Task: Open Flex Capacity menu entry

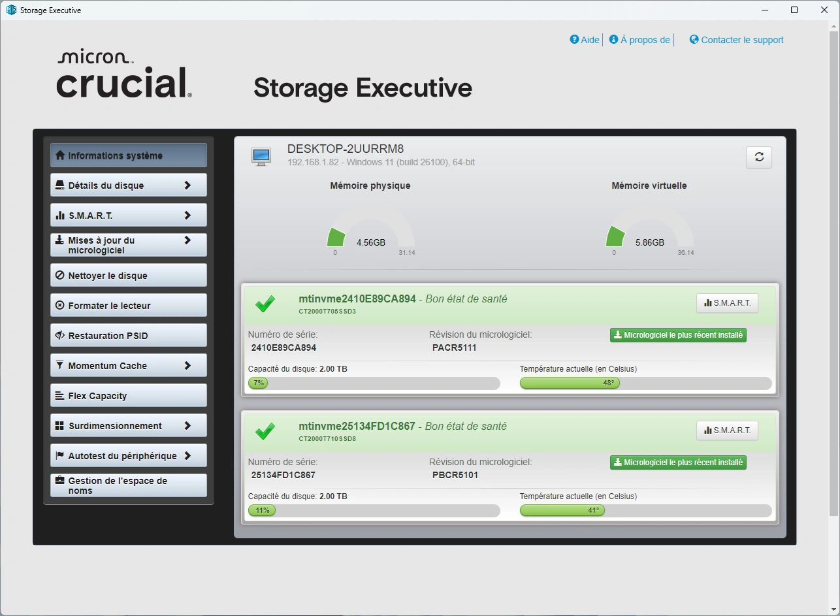Action: coord(129,395)
